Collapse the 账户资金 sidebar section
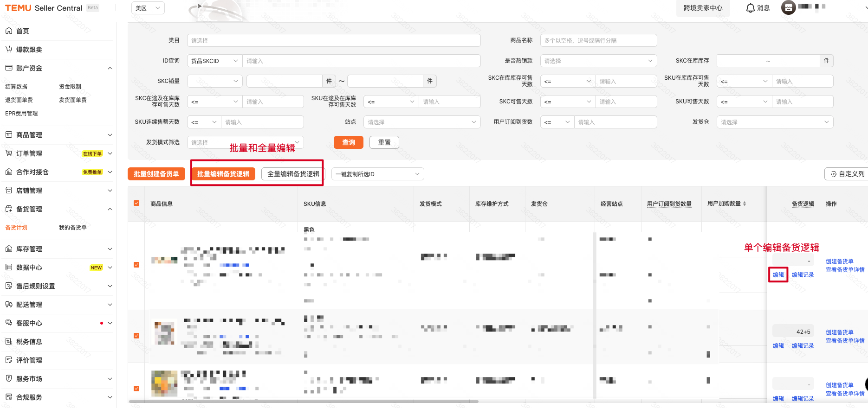Screen dimensions: 868x408 click(110, 68)
